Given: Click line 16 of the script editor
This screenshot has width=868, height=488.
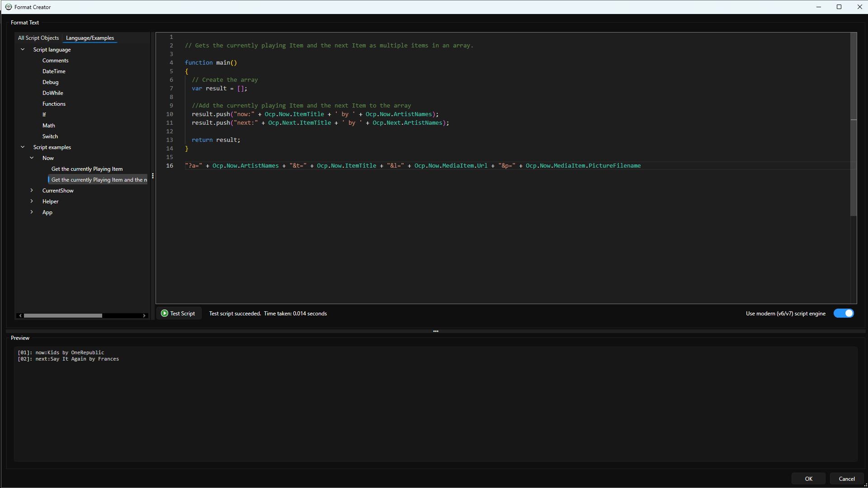Looking at the screenshot, I should click(413, 165).
